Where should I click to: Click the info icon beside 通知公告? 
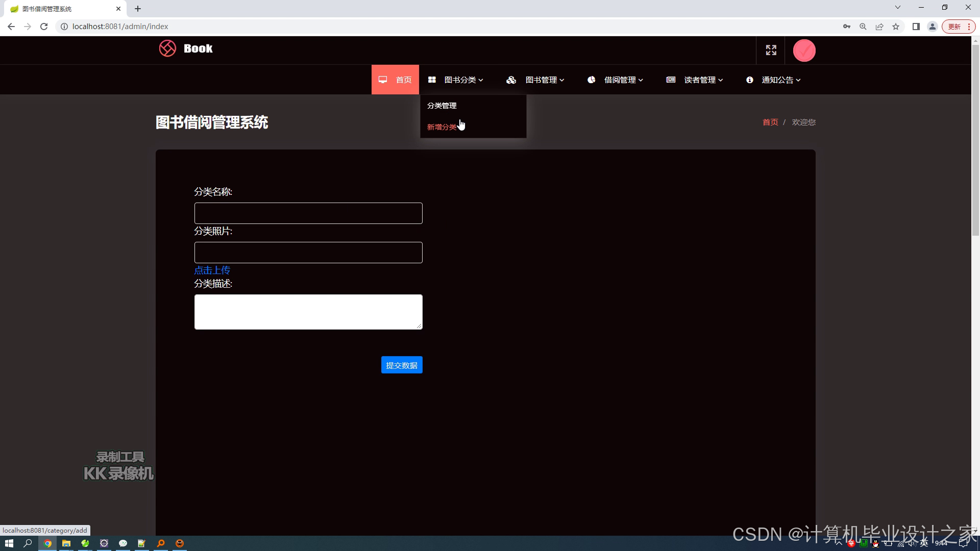tap(749, 80)
